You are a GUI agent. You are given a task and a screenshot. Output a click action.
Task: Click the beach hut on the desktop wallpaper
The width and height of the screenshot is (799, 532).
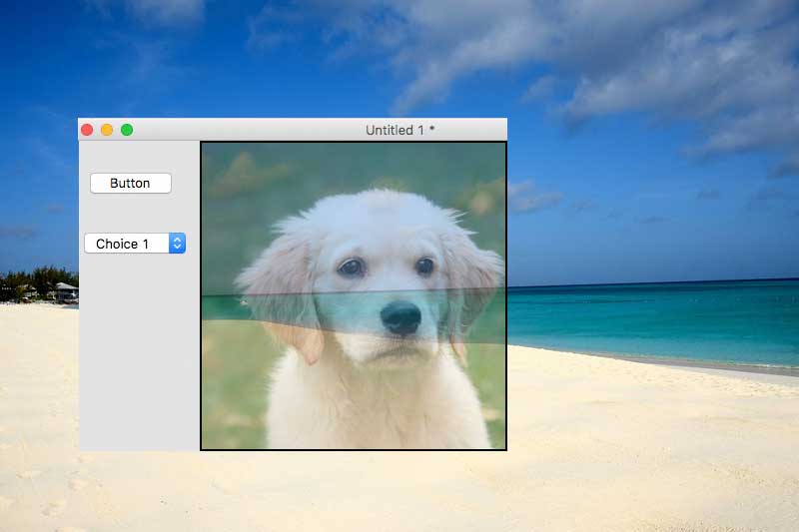65,291
